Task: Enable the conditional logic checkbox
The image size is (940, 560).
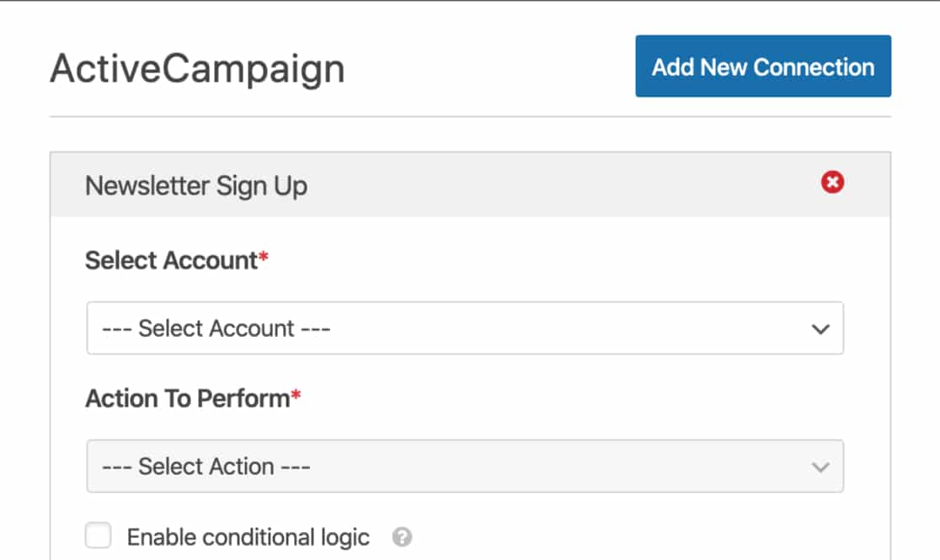Action: [99, 536]
